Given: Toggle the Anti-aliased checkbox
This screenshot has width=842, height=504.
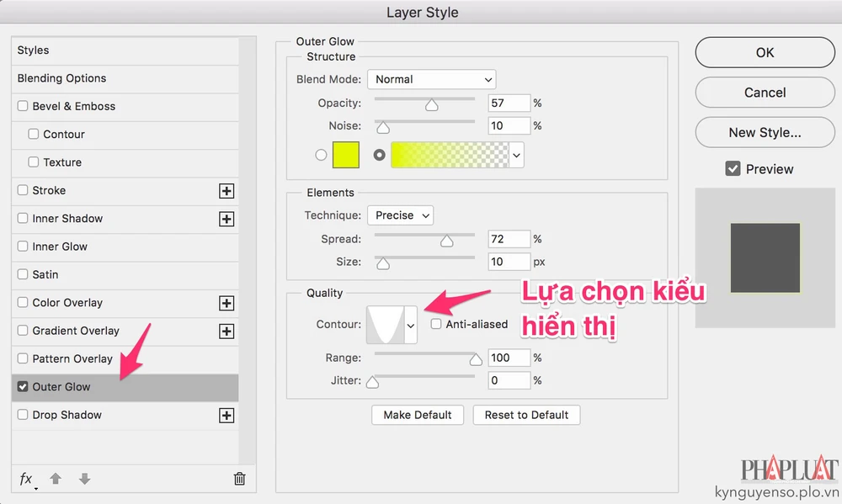Looking at the screenshot, I should click(436, 324).
